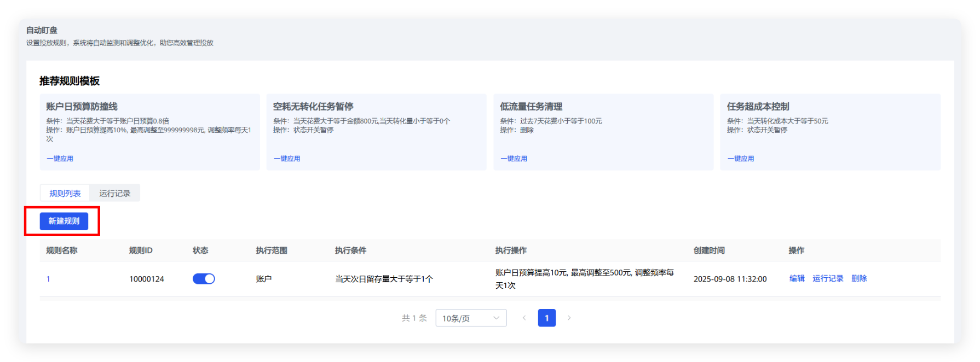Switch to the 规则列表 tab

pos(65,193)
